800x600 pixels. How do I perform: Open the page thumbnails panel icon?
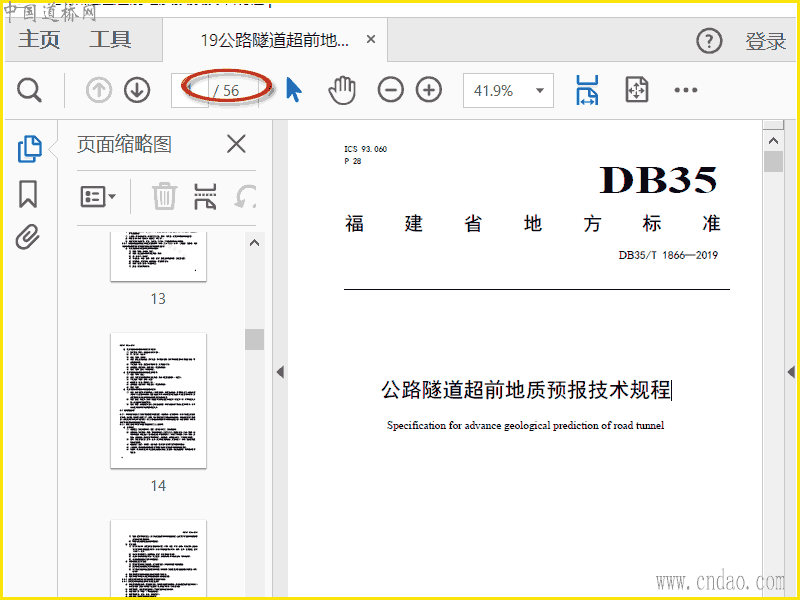pyautogui.click(x=29, y=149)
